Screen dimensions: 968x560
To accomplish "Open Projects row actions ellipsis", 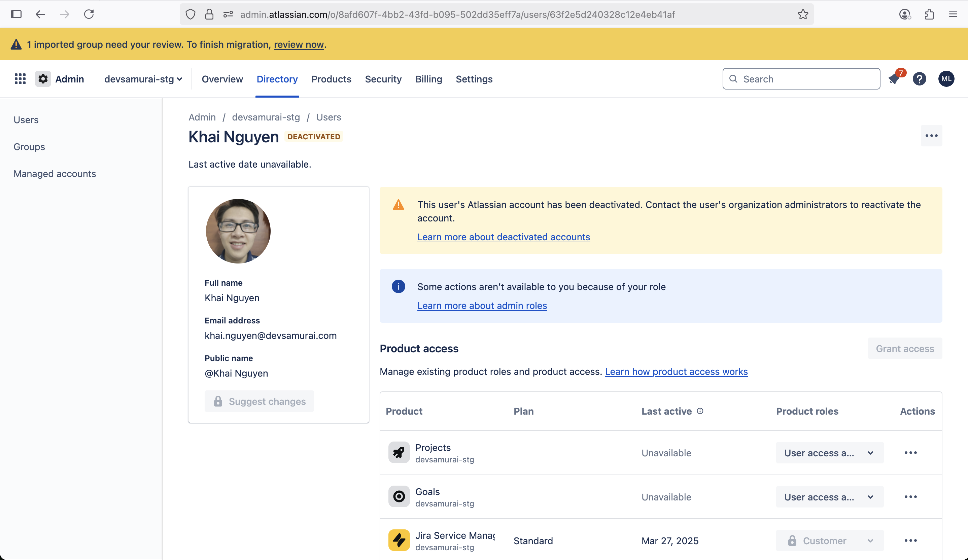I will [x=910, y=453].
